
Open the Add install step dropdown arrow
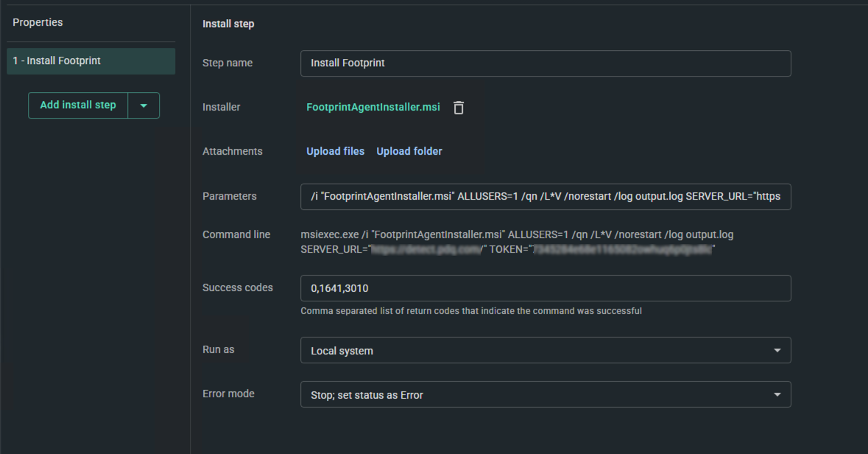tap(144, 105)
